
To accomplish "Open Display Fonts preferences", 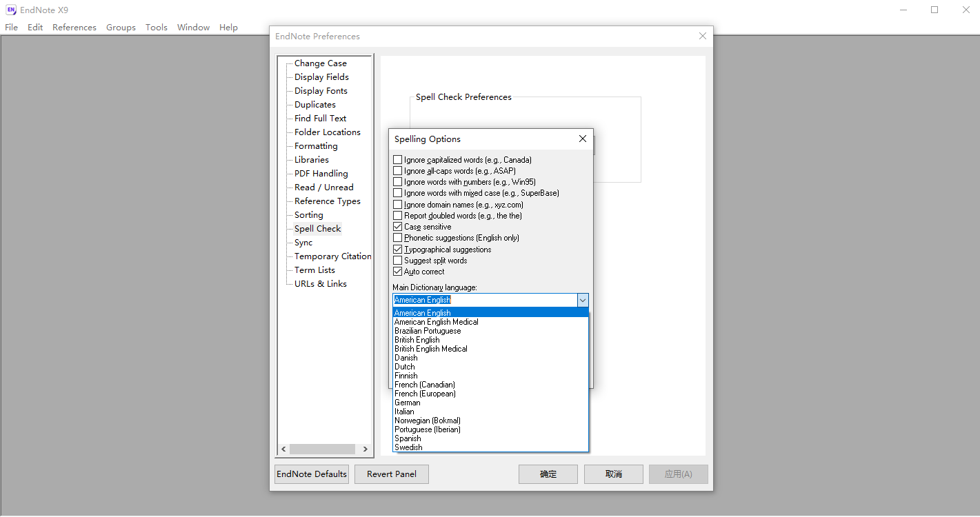I will click(321, 91).
